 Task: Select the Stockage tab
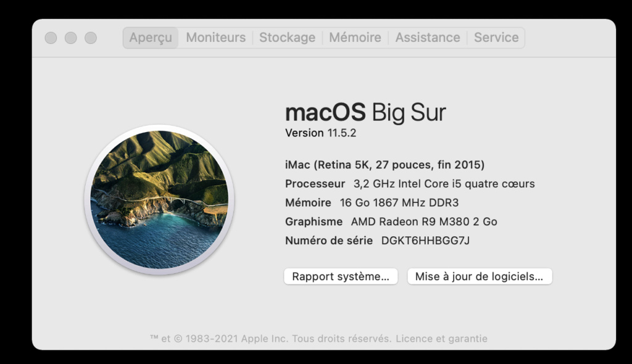coord(287,38)
